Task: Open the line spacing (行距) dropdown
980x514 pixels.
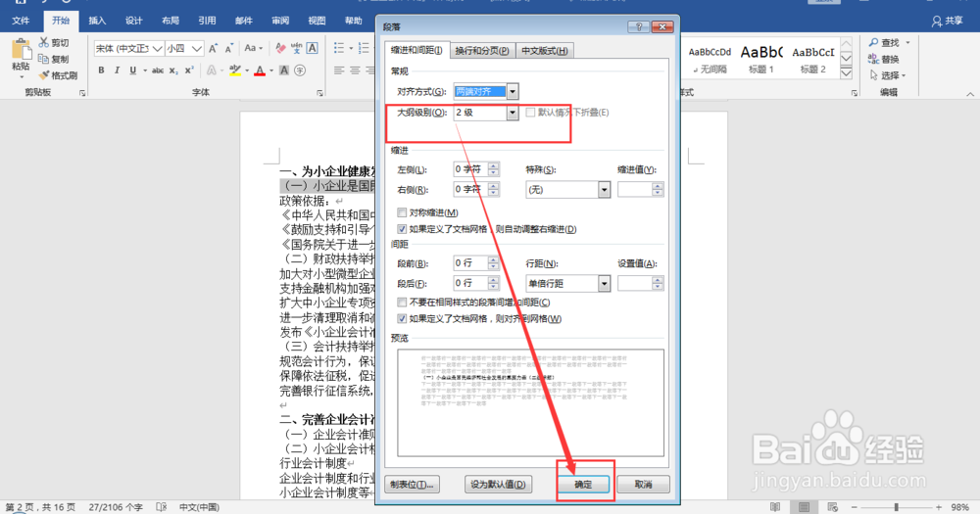Action: click(x=603, y=284)
